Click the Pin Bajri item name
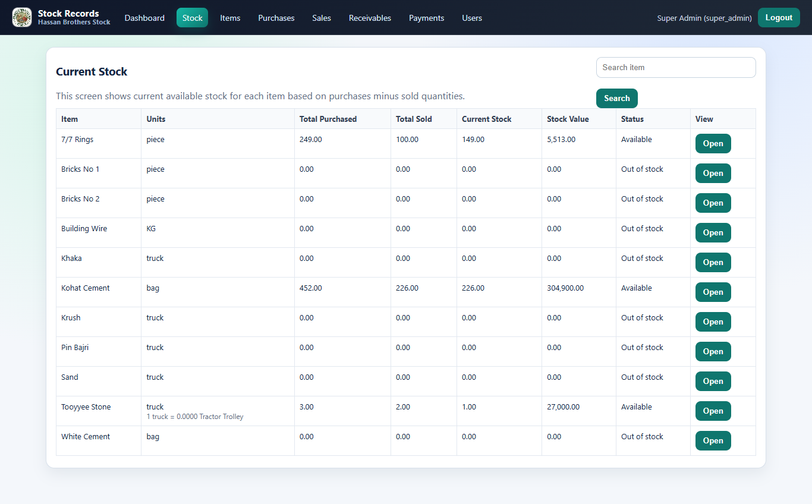 point(75,348)
